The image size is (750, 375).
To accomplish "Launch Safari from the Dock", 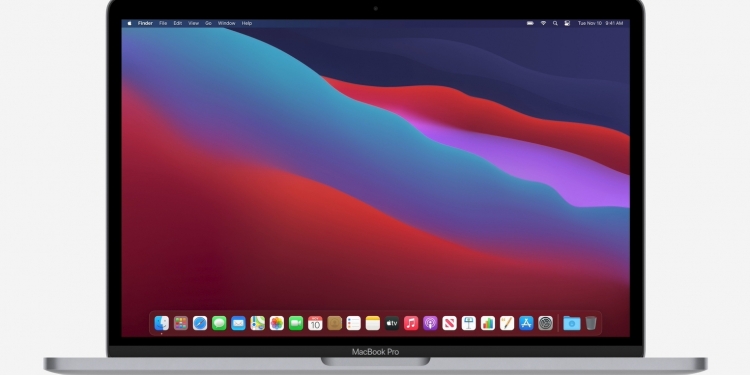I will pyautogui.click(x=200, y=323).
